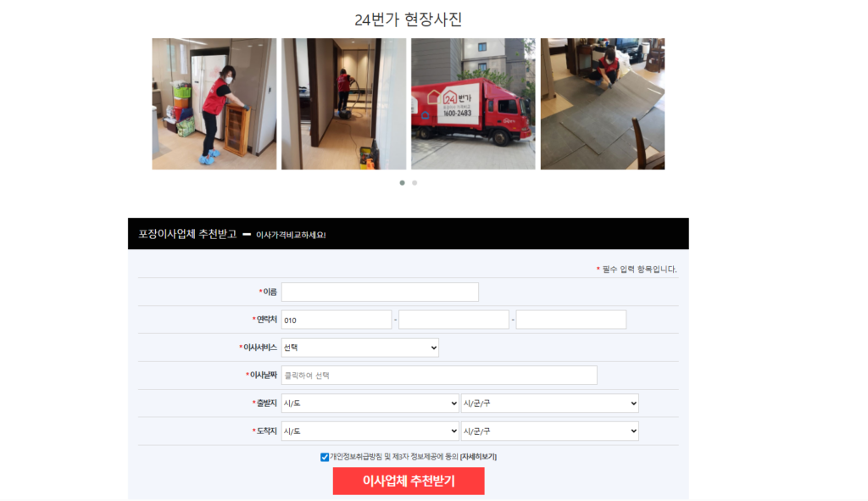Uncheck the 개인정보취급방침 agreement checkbox

pyautogui.click(x=325, y=457)
